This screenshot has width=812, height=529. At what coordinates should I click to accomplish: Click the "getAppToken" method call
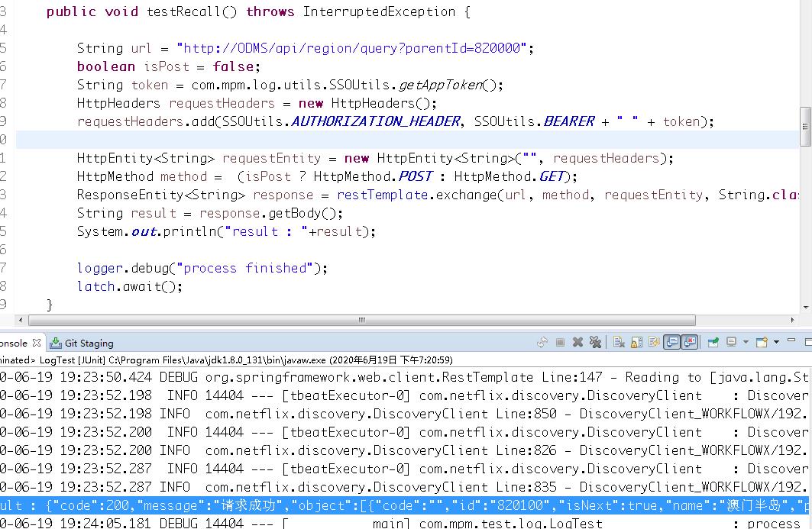coord(441,85)
